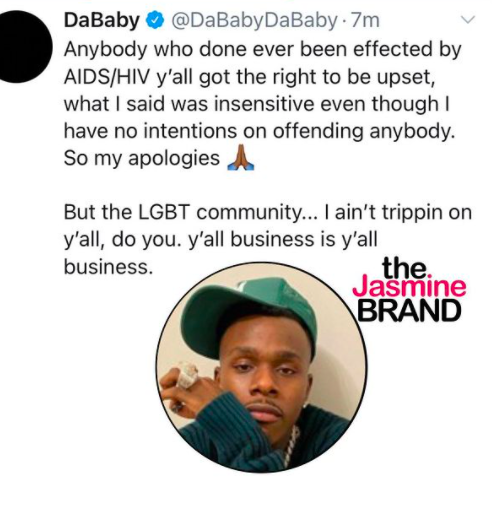Click the BRAND text in the watermark
501x512 pixels.
[409, 311]
